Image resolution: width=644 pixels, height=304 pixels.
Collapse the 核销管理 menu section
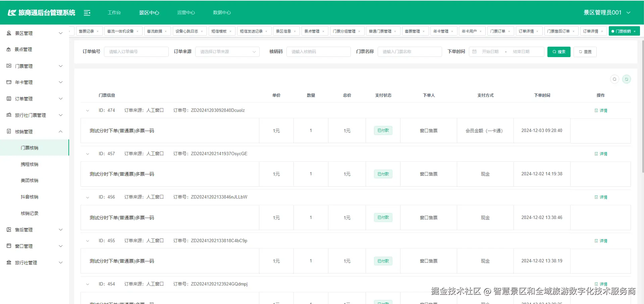coord(61,131)
